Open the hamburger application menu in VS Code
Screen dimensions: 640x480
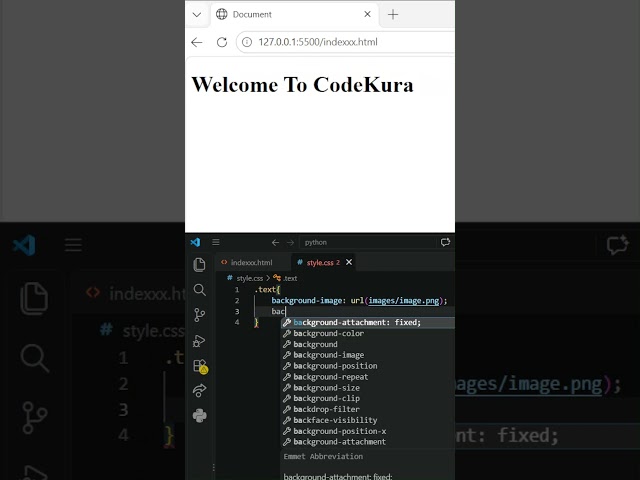click(x=216, y=242)
